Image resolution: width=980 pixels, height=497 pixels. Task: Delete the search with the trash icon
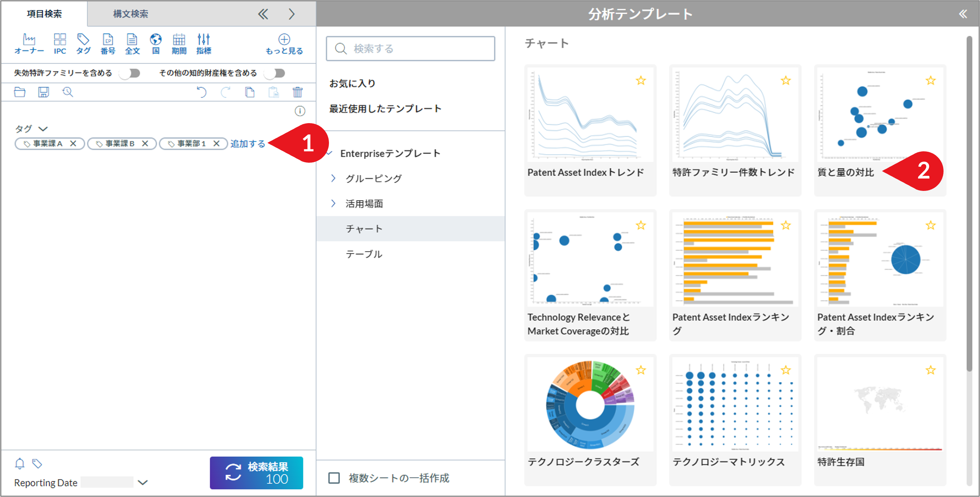(x=298, y=92)
